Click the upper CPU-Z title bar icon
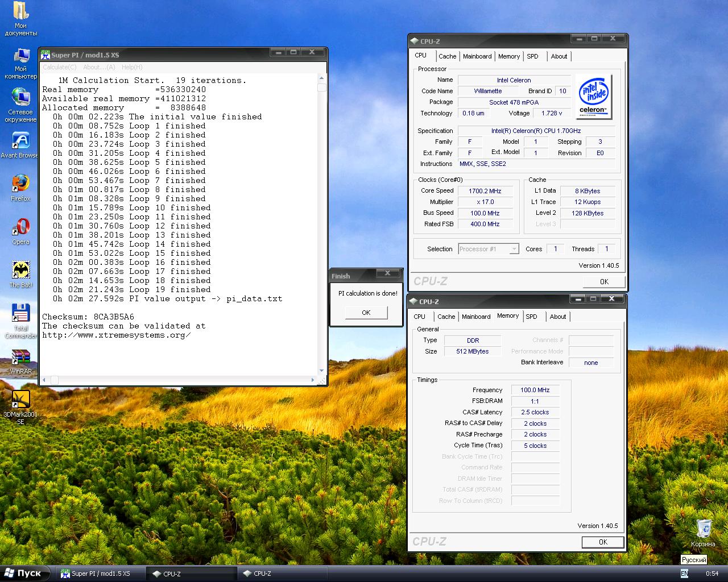This screenshot has height=582, width=728. pos(413,41)
